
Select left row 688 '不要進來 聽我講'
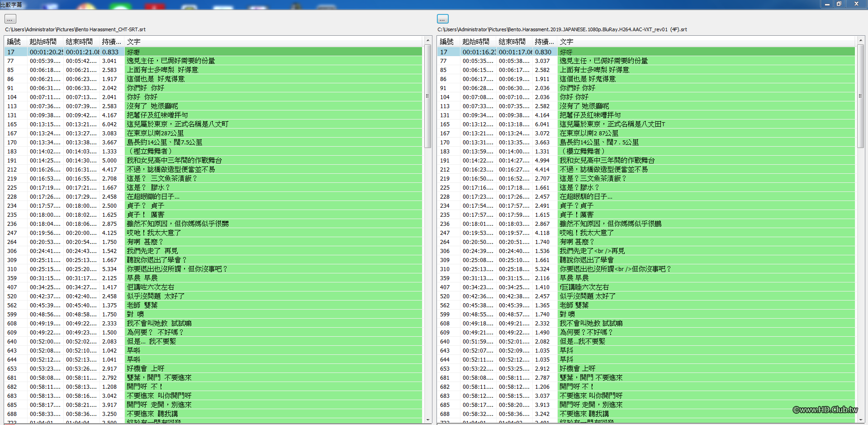pyautogui.click(x=213, y=414)
